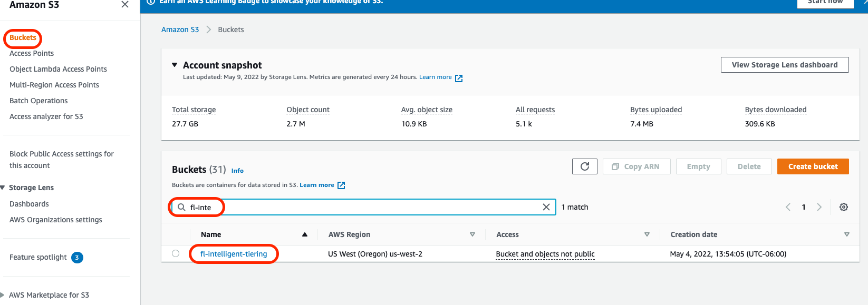Viewport: 868px width, 305px height.
Task: Sort buckets by Name column arrow
Action: click(x=304, y=234)
